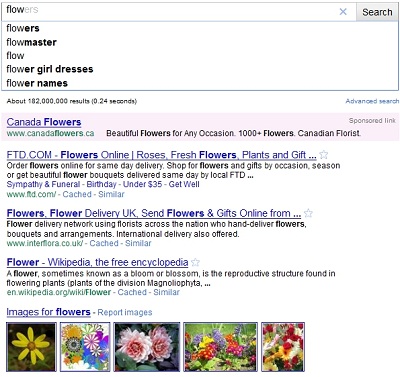
Task: Click the 'Beautiful Flowers for Any Occasion' ad text
Action: coord(233,133)
